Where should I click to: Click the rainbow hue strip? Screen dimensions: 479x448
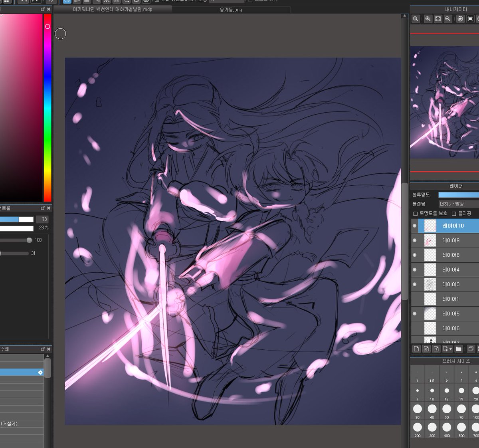point(48,108)
